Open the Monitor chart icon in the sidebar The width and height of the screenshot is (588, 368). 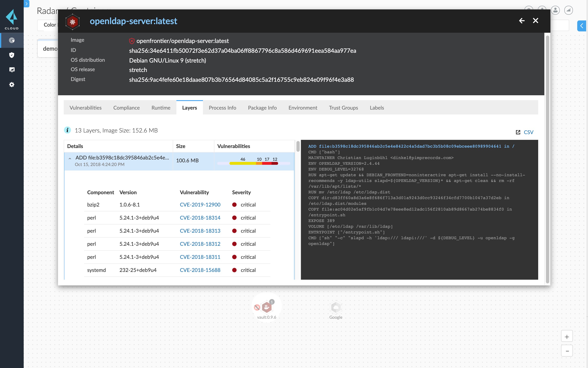12,70
